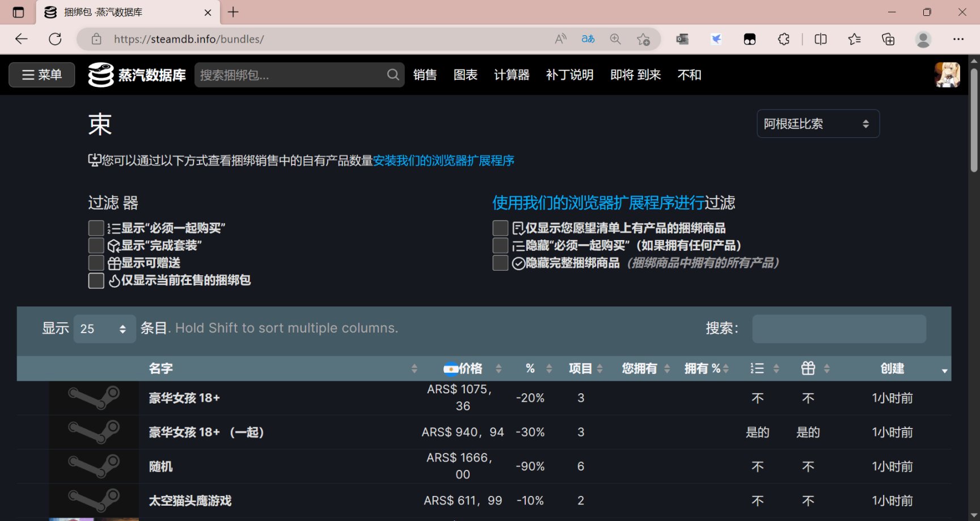Open browser settings three-dot menu
The height and width of the screenshot is (521, 980).
(958, 39)
